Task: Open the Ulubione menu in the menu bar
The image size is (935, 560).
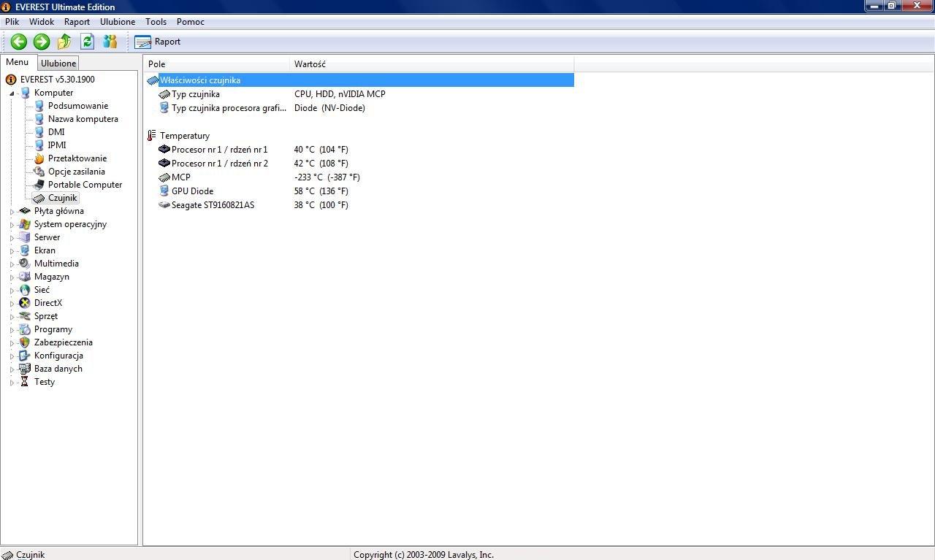Action: point(118,22)
